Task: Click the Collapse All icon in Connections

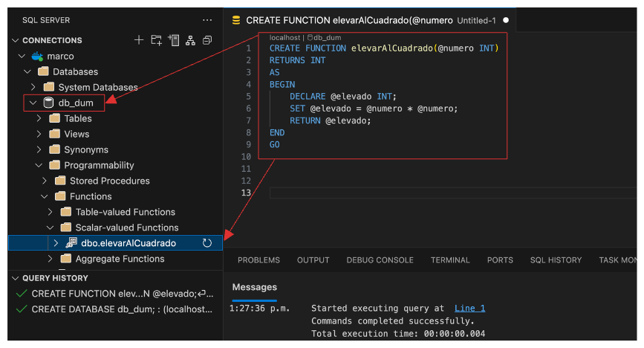Action: tap(207, 40)
